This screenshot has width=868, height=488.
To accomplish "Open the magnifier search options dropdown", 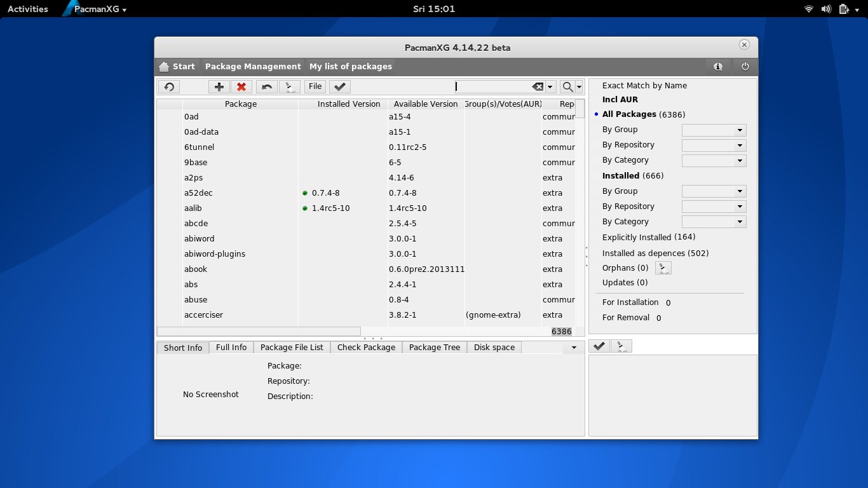I will coord(571,87).
